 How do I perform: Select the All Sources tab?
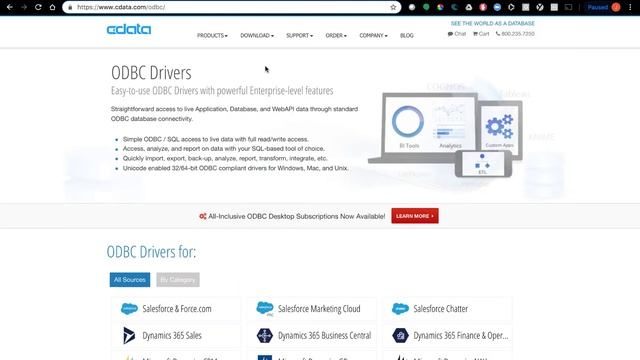pos(130,280)
